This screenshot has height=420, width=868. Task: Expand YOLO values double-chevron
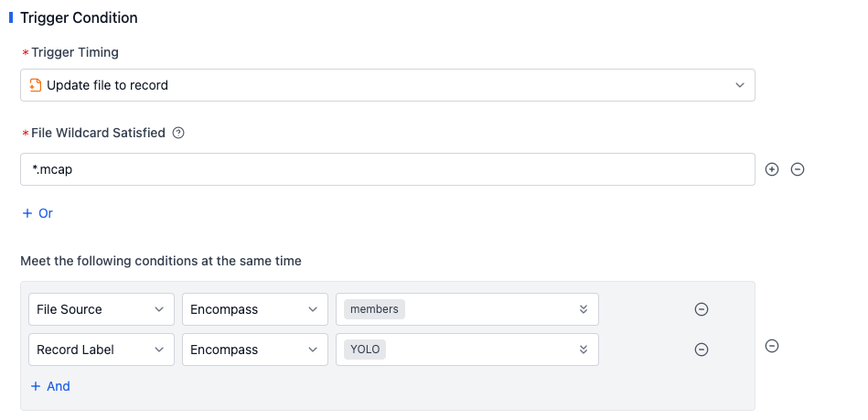(x=583, y=350)
